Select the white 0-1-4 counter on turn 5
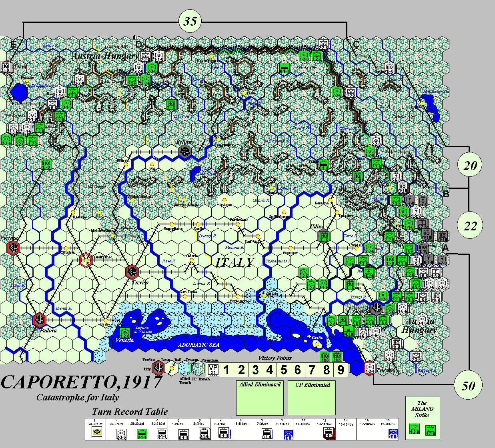Screen dimensions: 495x448 click(x=183, y=434)
